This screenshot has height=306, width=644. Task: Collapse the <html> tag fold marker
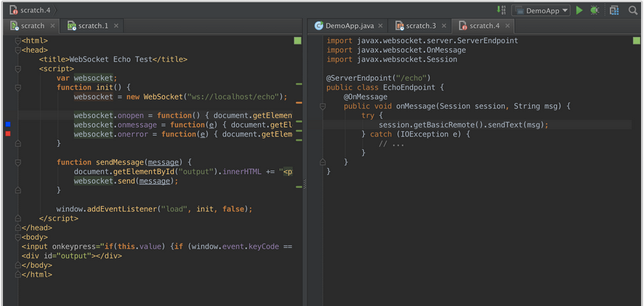point(18,41)
